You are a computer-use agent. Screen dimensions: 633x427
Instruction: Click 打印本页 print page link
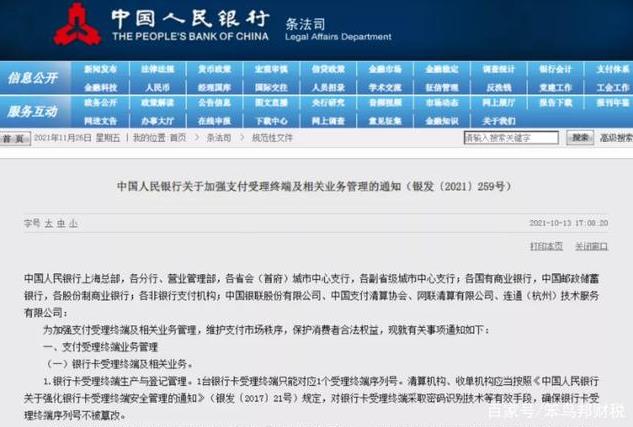[547, 246]
